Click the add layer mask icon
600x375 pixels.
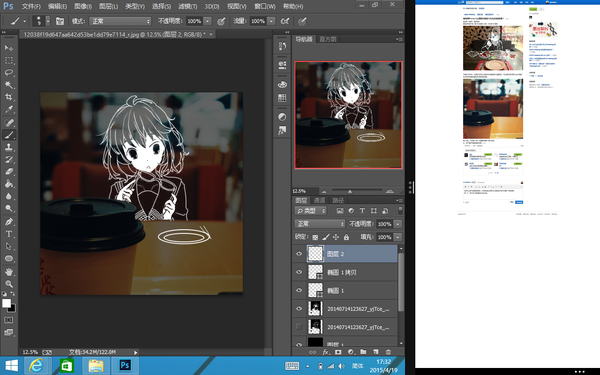coord(338,352)
